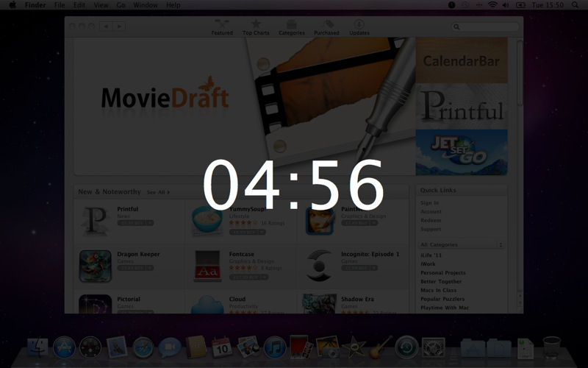Open iCal from the Dock
The height and width of the screenshot is (368, 588).
[222, 347]
